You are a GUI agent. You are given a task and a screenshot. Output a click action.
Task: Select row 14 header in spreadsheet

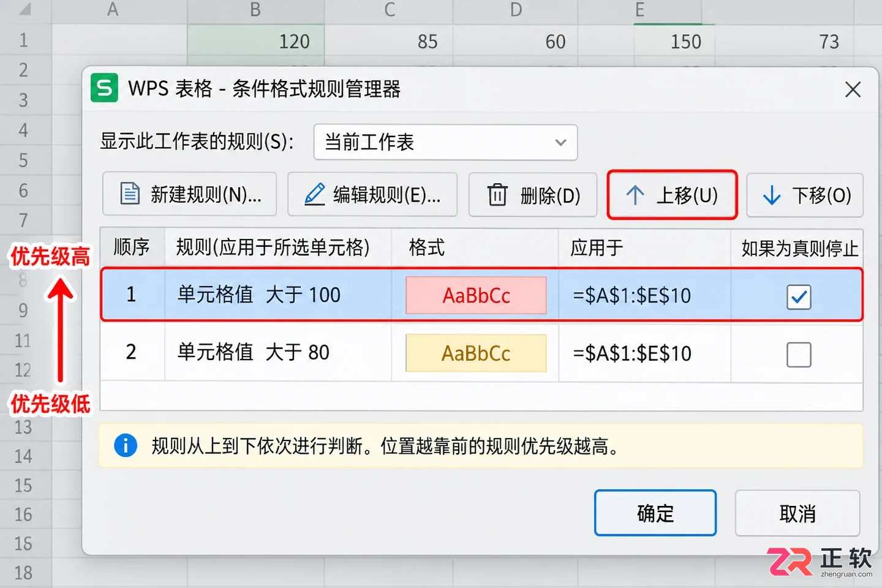[x=23, y=456]
